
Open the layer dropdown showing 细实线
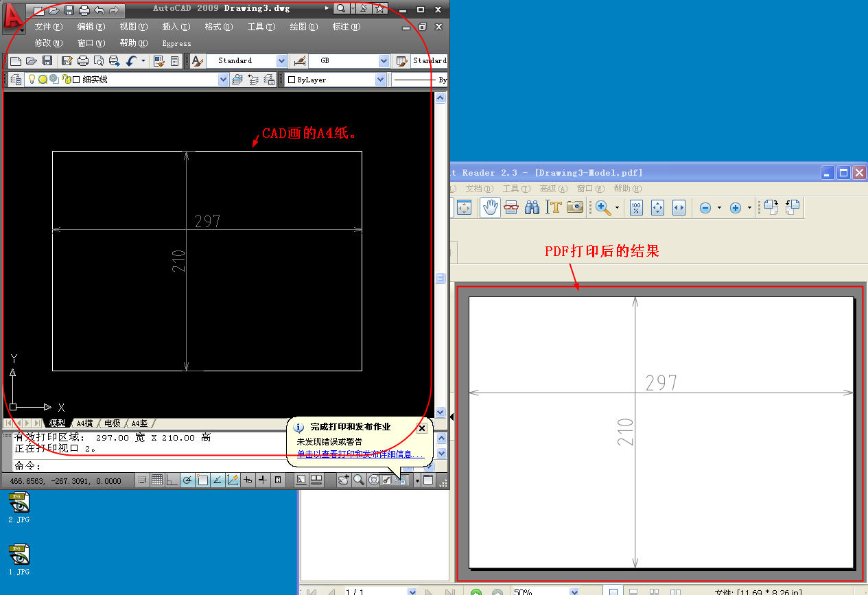[223, 80]
